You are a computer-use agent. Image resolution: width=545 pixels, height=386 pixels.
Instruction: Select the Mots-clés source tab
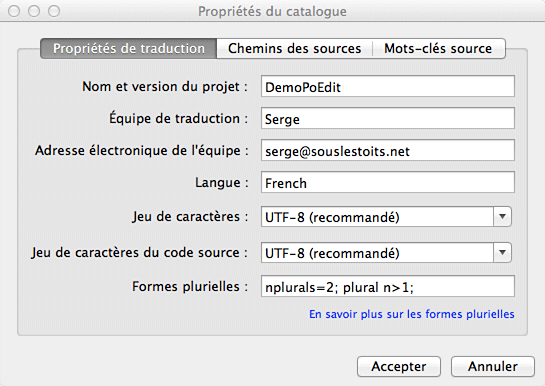point(439,48)
